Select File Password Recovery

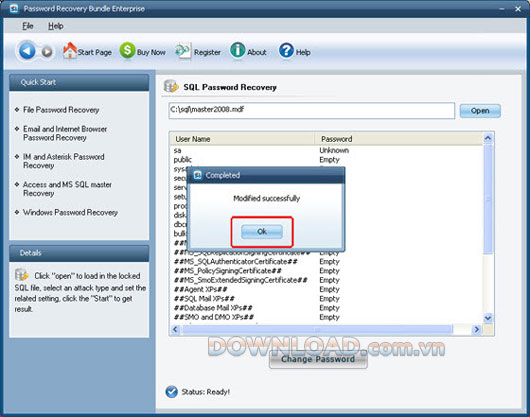tap(61, 110)
